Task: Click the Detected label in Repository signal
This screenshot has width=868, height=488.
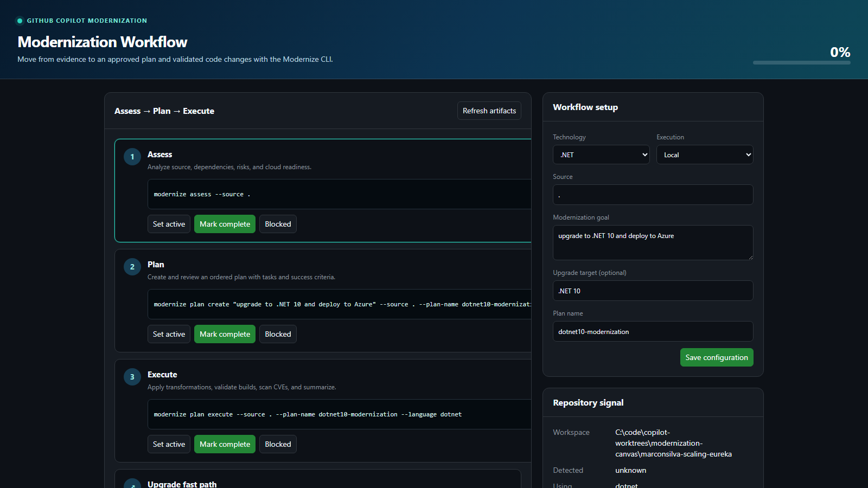Action: (568, 470)
